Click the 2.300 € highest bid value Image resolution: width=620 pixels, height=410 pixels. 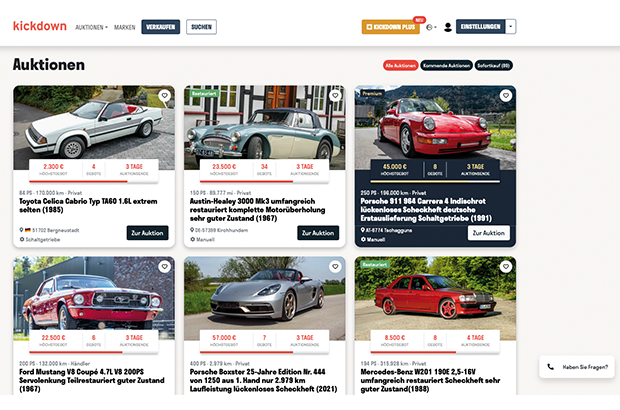pyautogui.click(x=53, y=167)
